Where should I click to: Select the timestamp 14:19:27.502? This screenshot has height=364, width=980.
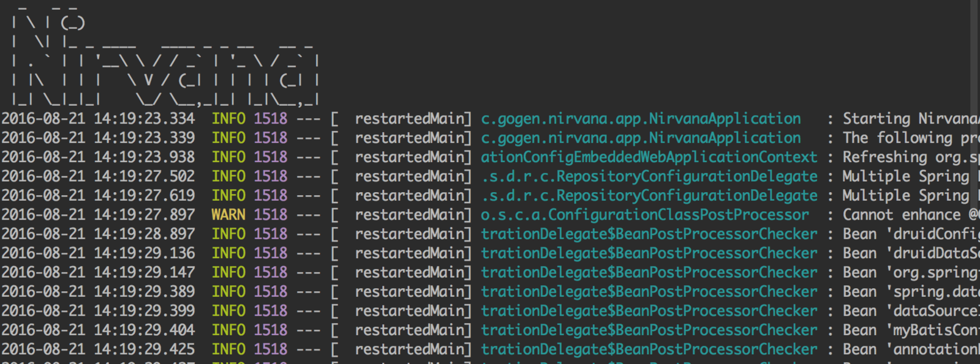click(x=145, y=176)
